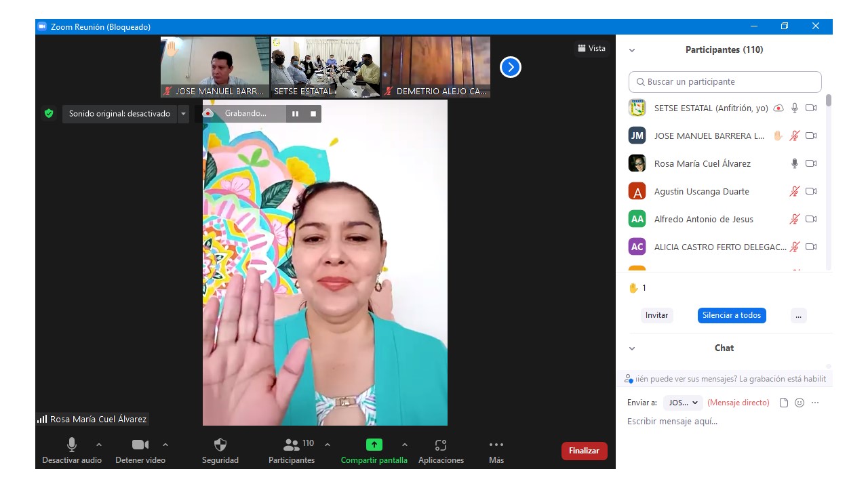The height and width of the screenshot is (488, 868).
Task: Click the purple AC avatar
Action: coord(637,247)
